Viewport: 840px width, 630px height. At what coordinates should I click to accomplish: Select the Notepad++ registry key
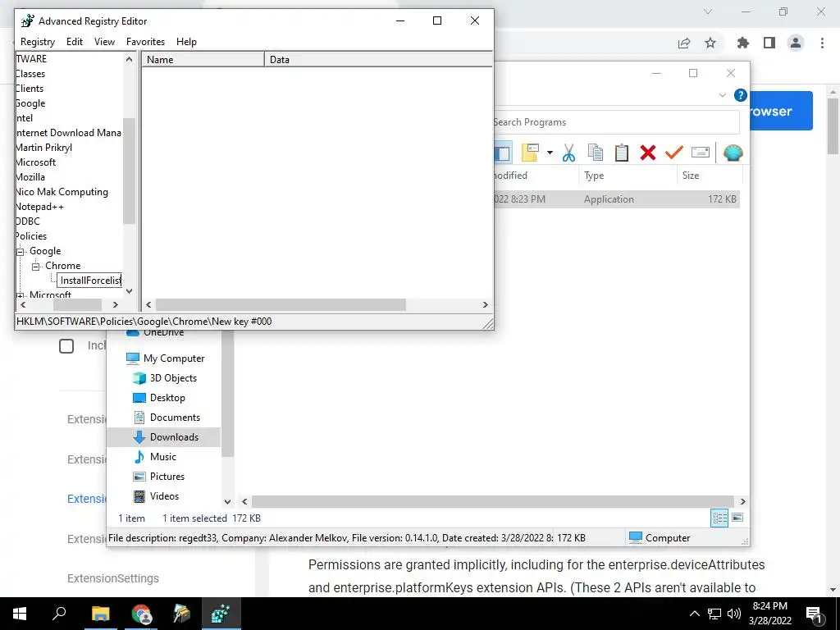[39, 207]
